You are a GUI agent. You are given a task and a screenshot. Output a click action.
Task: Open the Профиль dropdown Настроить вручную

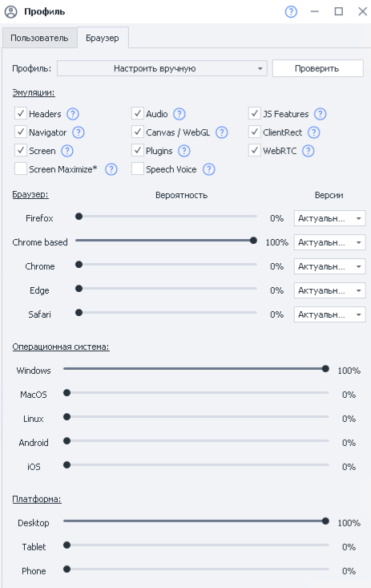162,69
